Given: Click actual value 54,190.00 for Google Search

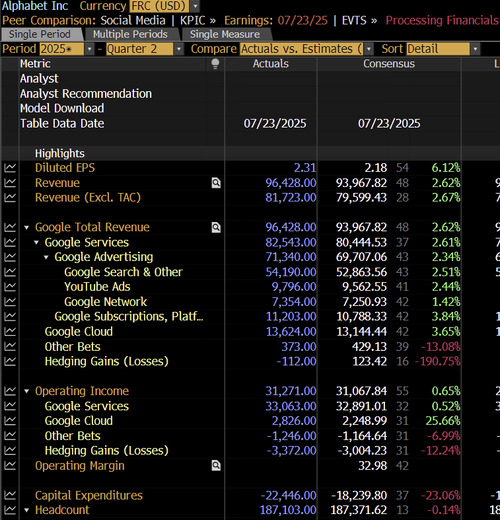Looking at the screenshot, I should (x=291, y=272).
